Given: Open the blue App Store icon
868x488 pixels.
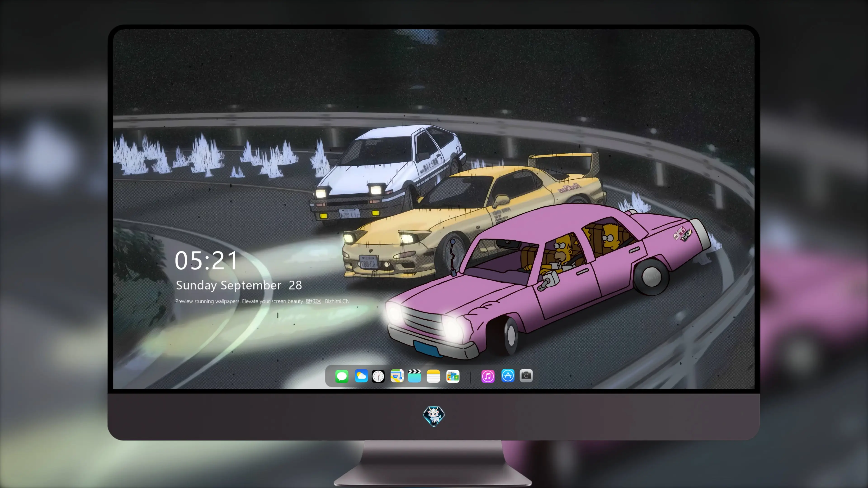Looking at the screenshot, I should point(508,376).
